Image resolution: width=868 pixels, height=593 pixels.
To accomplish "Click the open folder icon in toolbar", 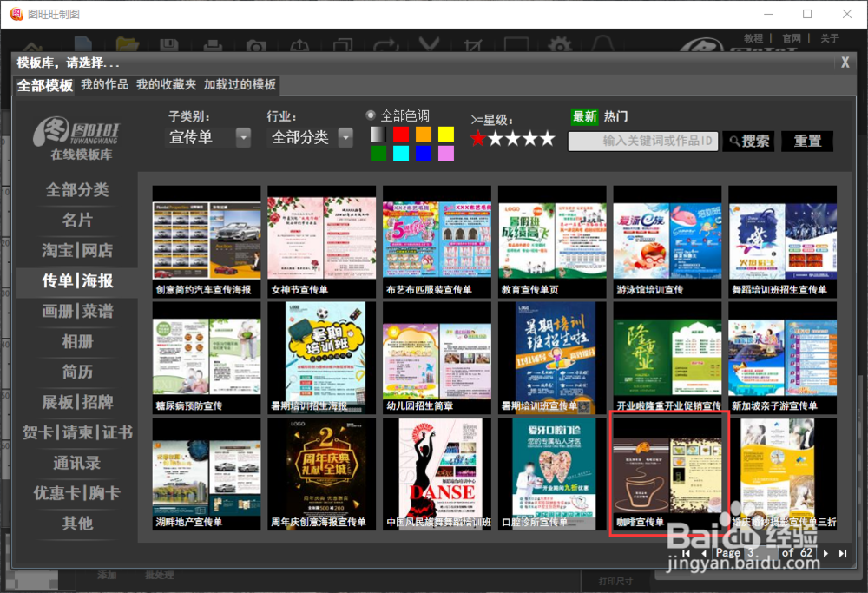I will coord(127,44).
